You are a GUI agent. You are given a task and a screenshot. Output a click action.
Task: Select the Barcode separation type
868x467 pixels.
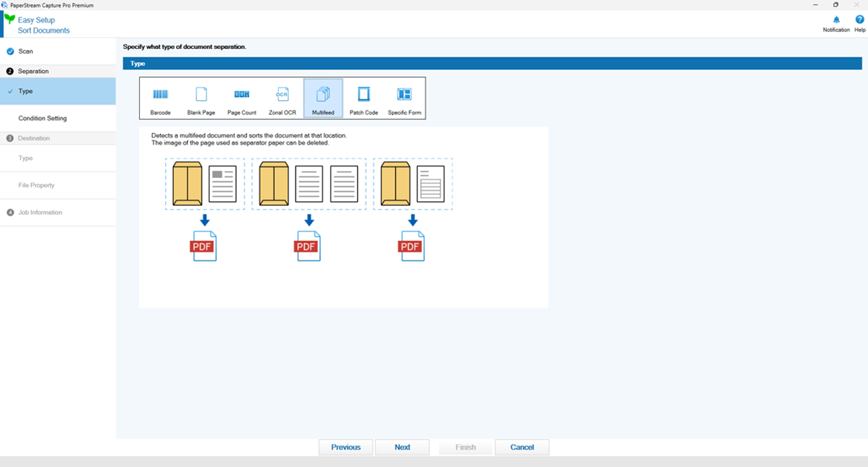pos(161,99)
